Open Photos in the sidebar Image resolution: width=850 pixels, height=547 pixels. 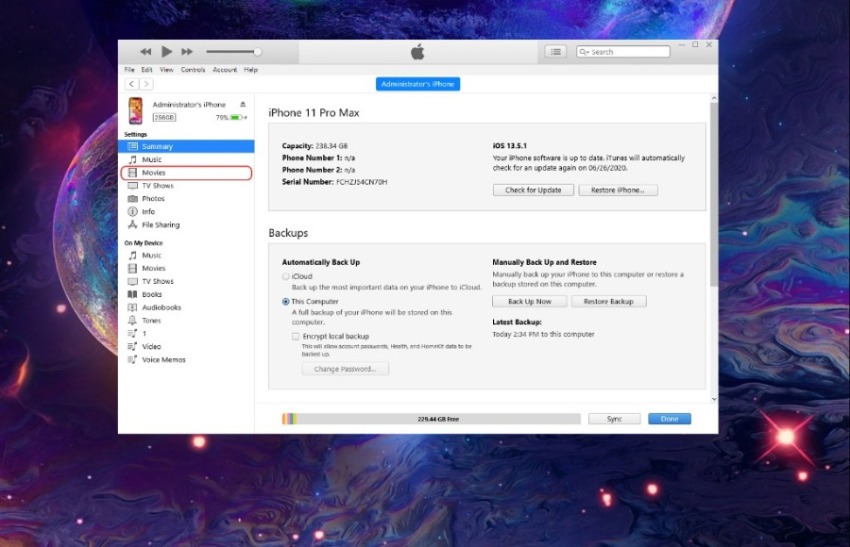(x=186, y=198)
